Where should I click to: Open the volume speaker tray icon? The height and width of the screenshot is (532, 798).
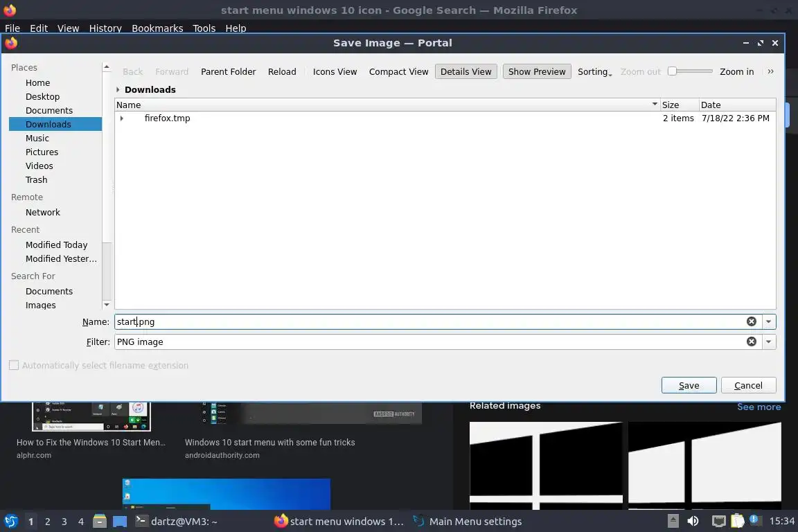(x=693, y=522)
